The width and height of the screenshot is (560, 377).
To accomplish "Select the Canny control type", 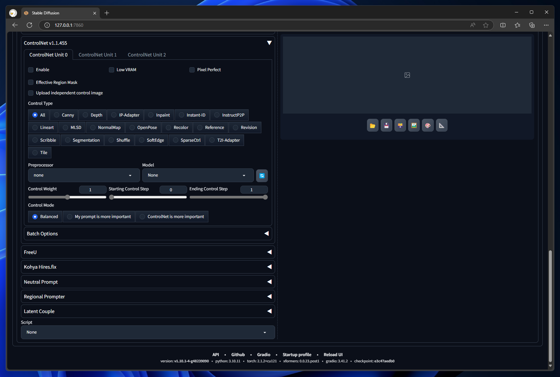I will (64, 115).
